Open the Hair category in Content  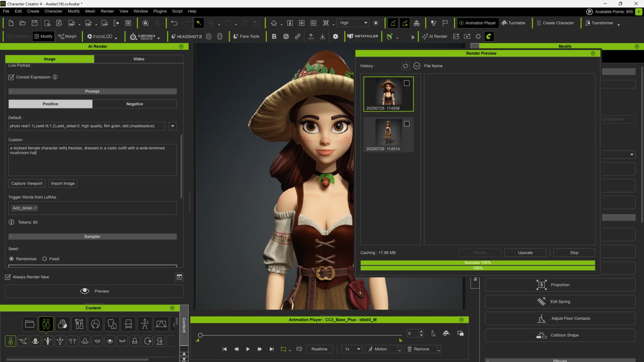[96, 324]
